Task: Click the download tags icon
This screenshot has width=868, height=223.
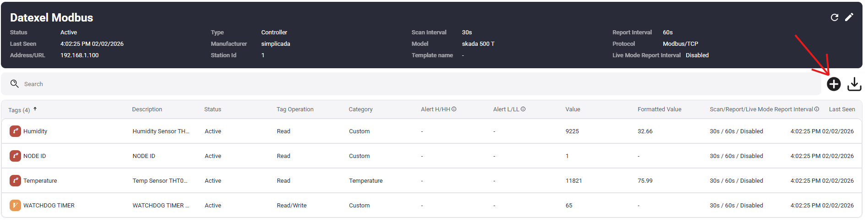Action: click(x=854, y=84)
